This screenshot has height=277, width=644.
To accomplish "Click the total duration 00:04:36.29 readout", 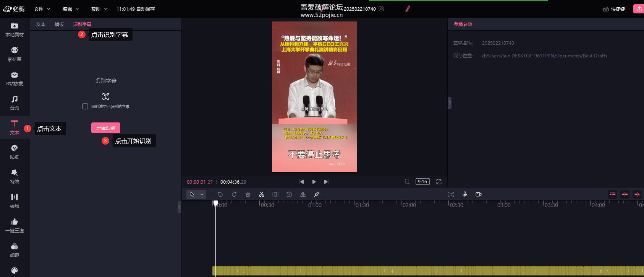I will tap(233, 182).
